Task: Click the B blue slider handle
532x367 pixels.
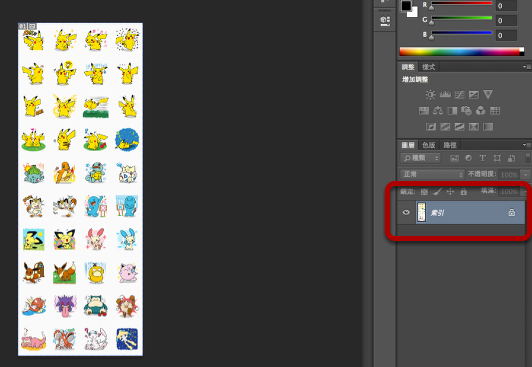Action: click(432, 37)
